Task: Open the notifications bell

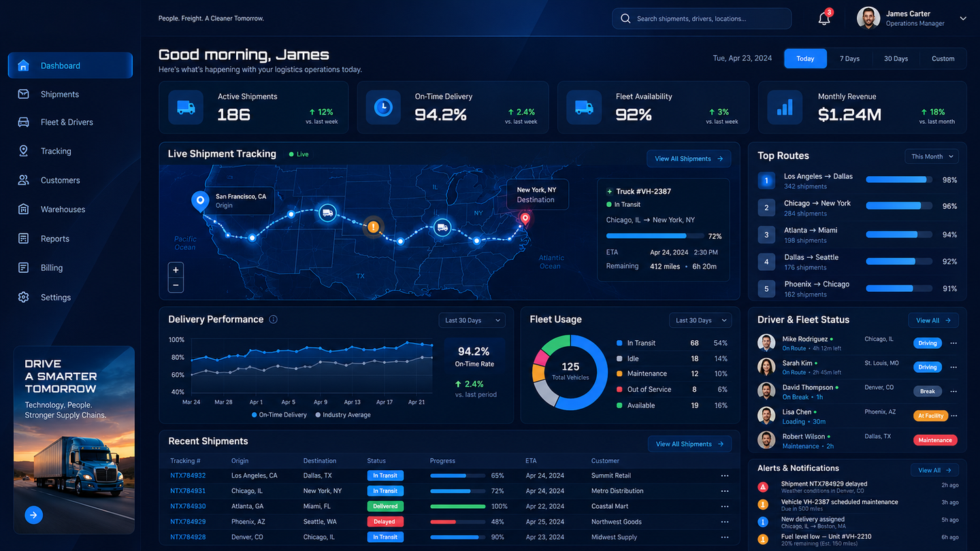Action: point(824,18)
